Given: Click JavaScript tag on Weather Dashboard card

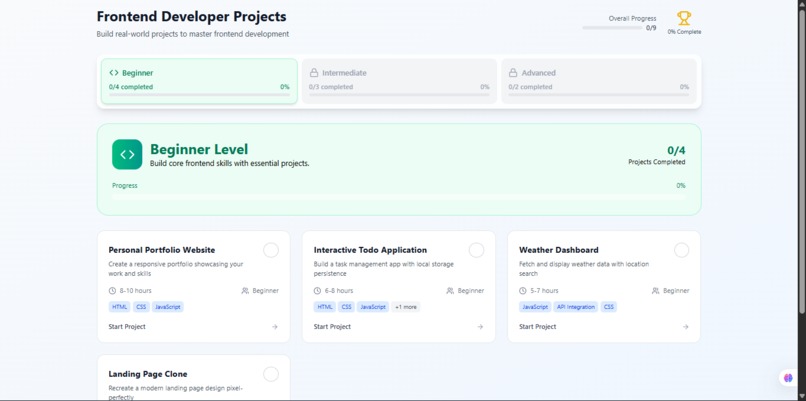Looking at the screenshot, I should pyautogui.click(x=535, y=307).
